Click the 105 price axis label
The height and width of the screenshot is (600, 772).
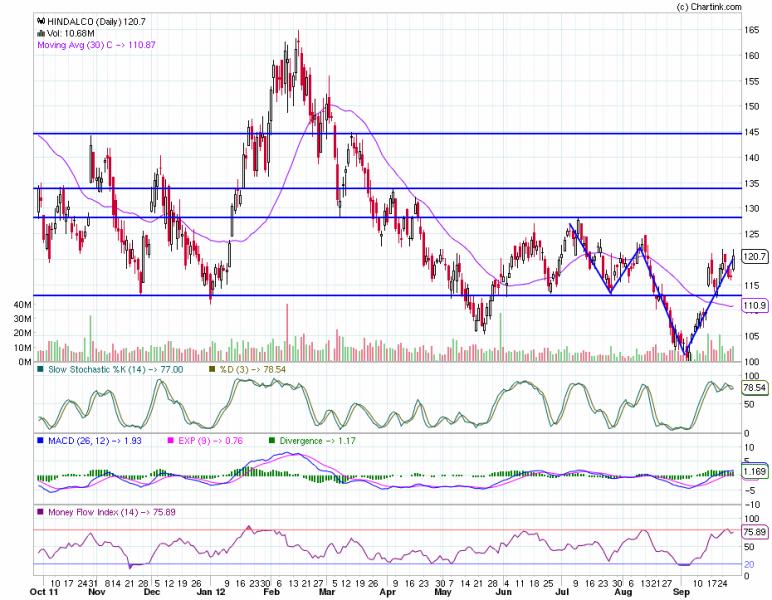[751, 336]
